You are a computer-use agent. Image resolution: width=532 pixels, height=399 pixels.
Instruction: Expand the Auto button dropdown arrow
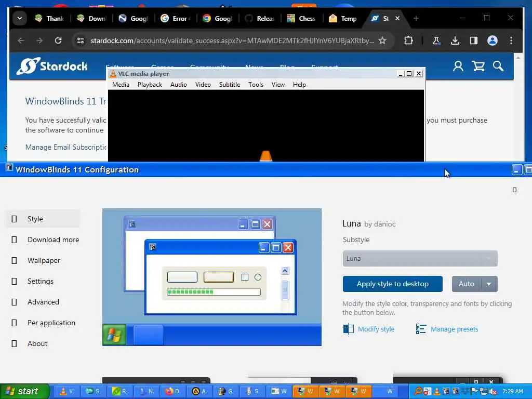(x=489, y=284)
